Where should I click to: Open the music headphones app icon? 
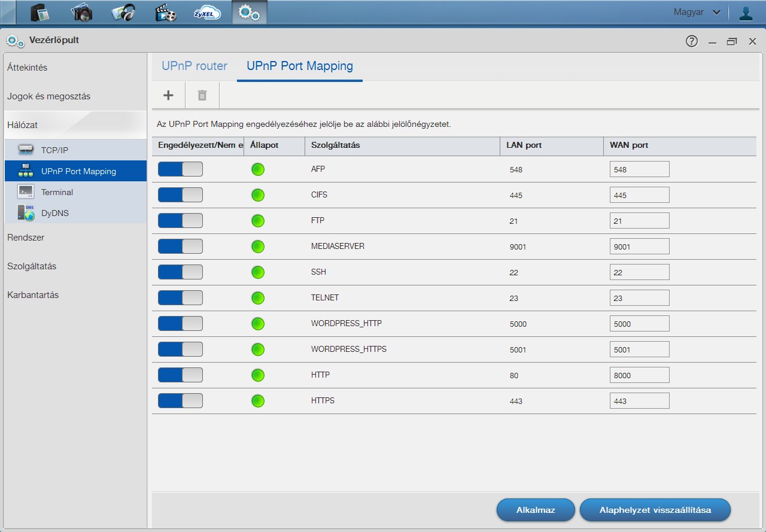[124, 12]
